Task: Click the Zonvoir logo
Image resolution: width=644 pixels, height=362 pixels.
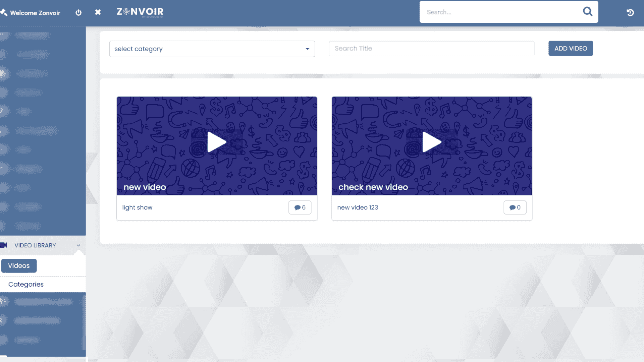Action: click(140, 12)
